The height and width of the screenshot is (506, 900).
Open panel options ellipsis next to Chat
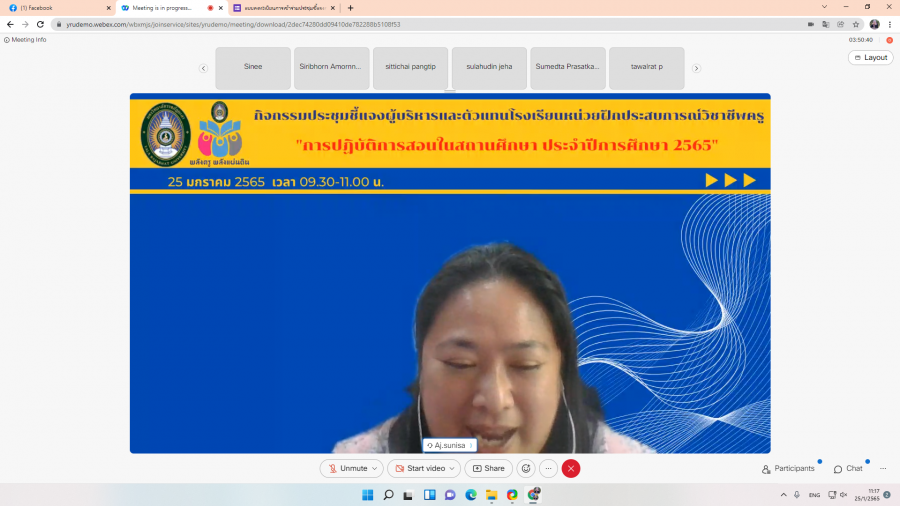883,468
